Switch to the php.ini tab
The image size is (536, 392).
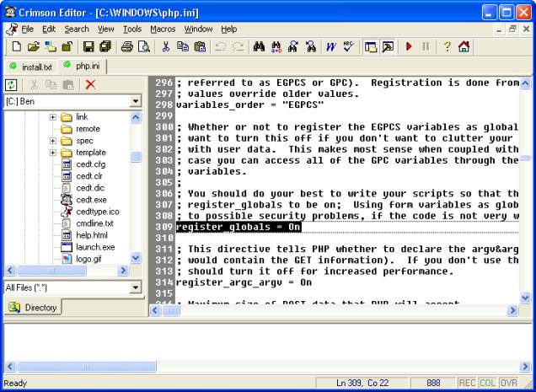coord(83,66)
